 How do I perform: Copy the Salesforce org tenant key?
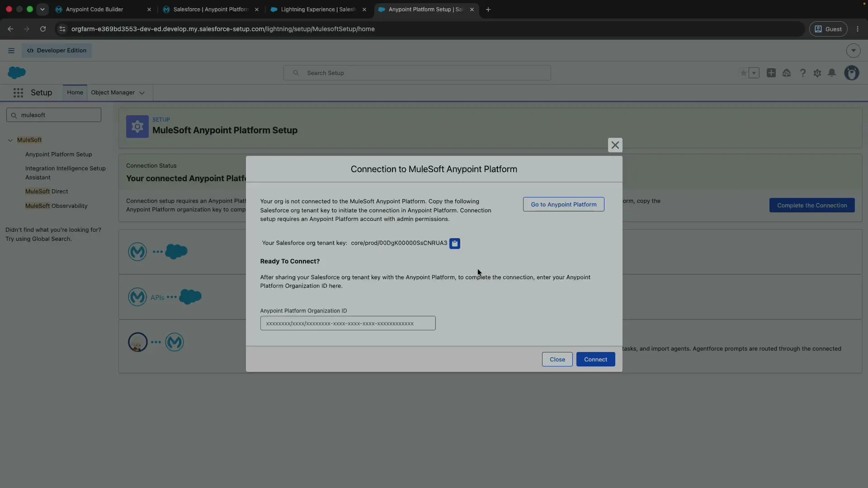click(454, 244)
